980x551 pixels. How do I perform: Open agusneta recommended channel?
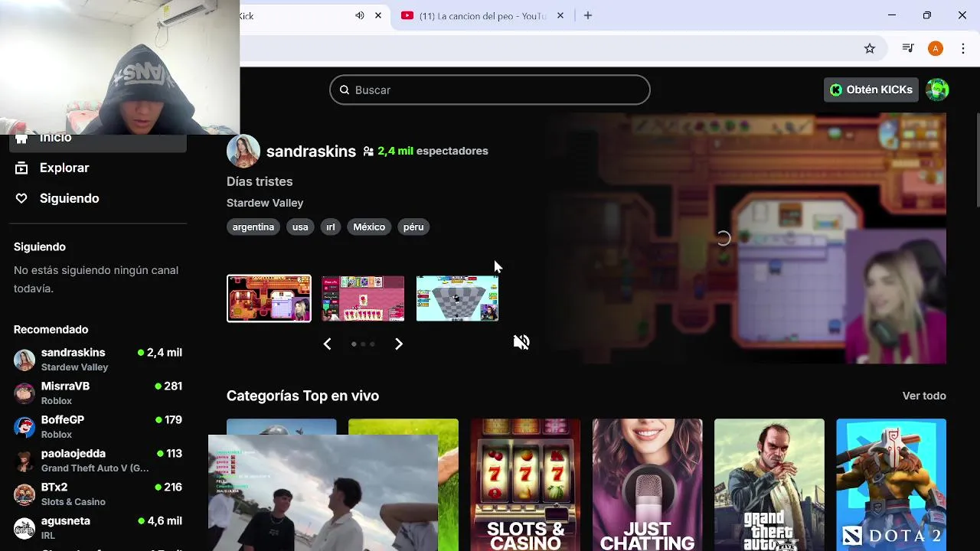(x=98, y=528)
